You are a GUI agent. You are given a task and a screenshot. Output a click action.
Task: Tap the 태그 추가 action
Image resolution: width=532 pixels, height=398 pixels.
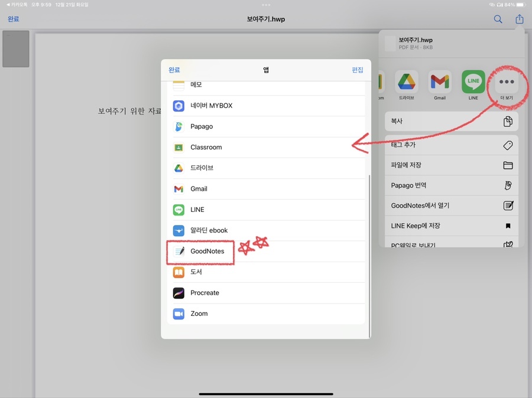tap(451, 145)
